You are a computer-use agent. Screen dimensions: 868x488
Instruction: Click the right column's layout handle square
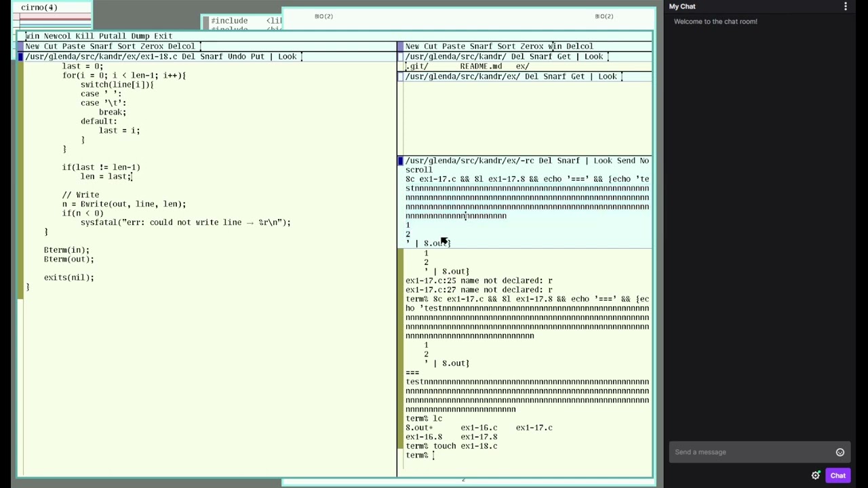coord(401,46)
